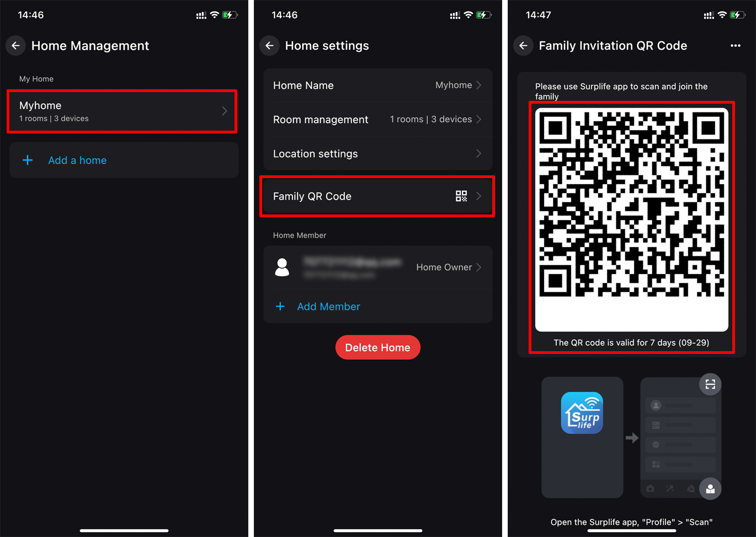Tap the back arrow on Home Management screen
Viewport: 756px width, 537px height.
tap(15, 46)
